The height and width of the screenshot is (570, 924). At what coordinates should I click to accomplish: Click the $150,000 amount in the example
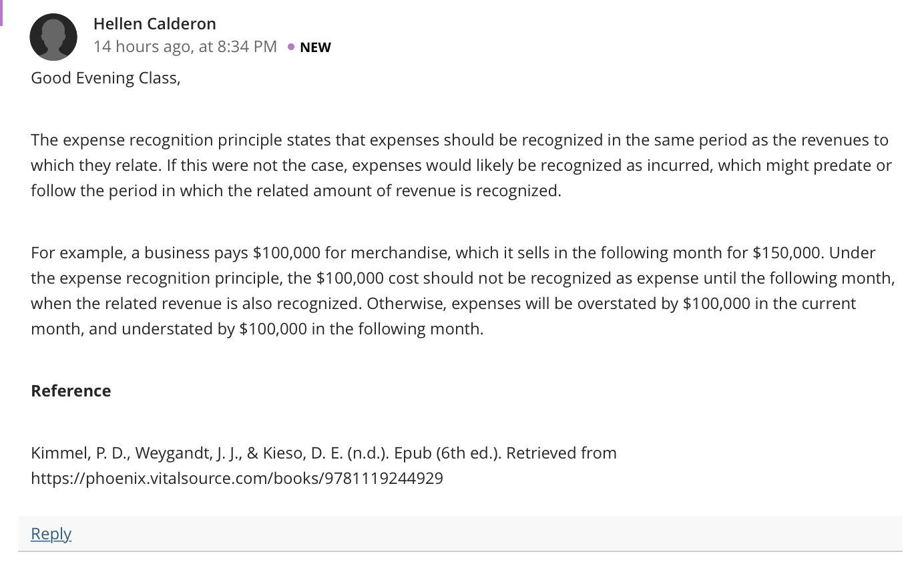[x=788, y=253]
